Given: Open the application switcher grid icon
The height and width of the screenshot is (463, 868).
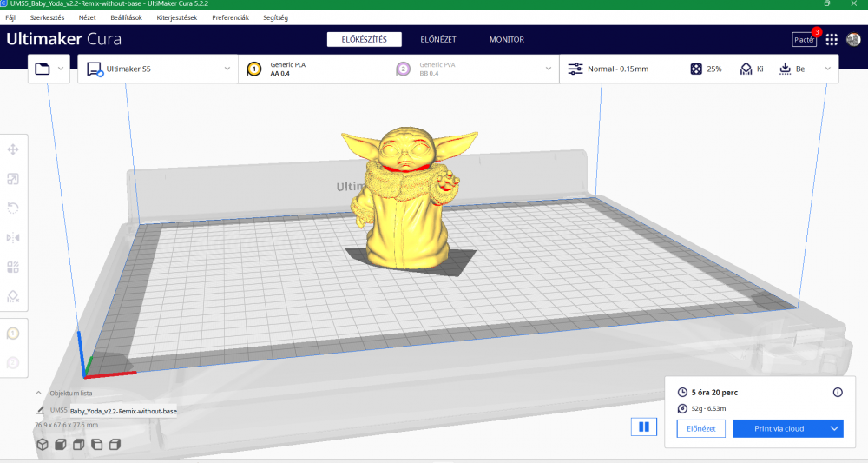Looking at the screenshot, I should [x=832, y=39].
